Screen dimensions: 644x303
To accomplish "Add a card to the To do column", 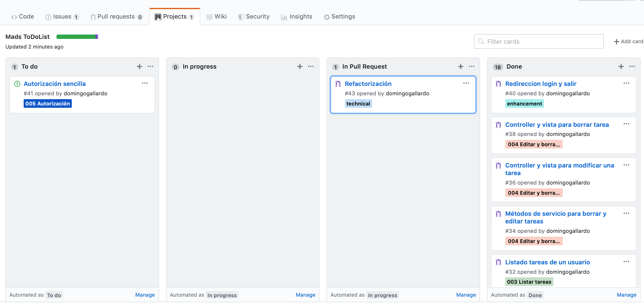I will click(139, 67).
